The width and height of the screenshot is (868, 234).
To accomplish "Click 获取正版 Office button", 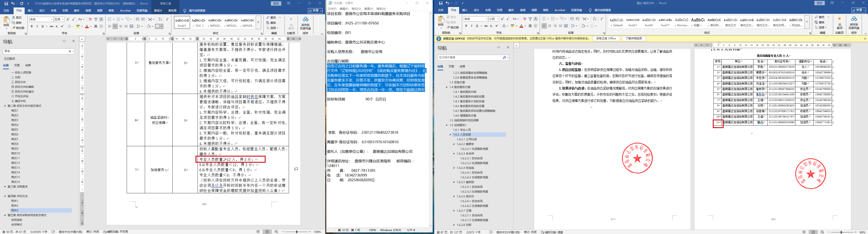I will [x=606, y=38].
